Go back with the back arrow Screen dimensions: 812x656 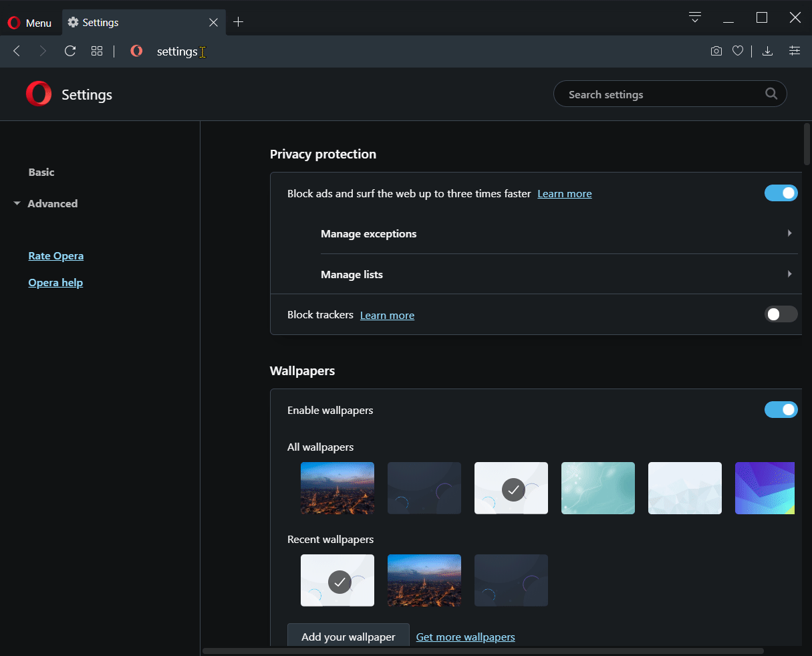(x=17, y=51)
